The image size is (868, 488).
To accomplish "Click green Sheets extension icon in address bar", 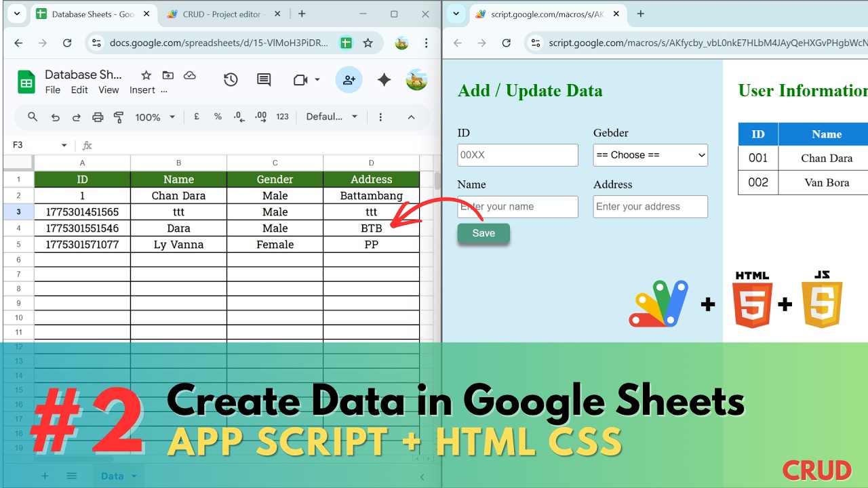I will (346, 43).
